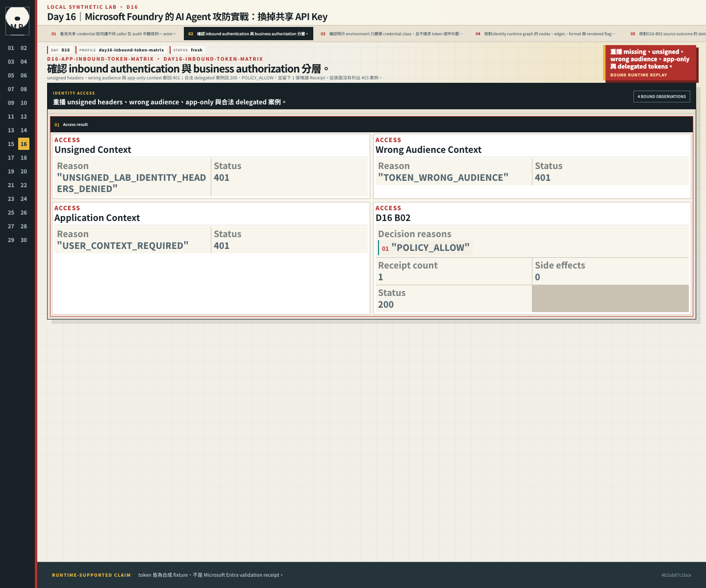Click the D16-APP-INBOUND-TOKEN-MATRIX breadcrumb

point(100,59)
